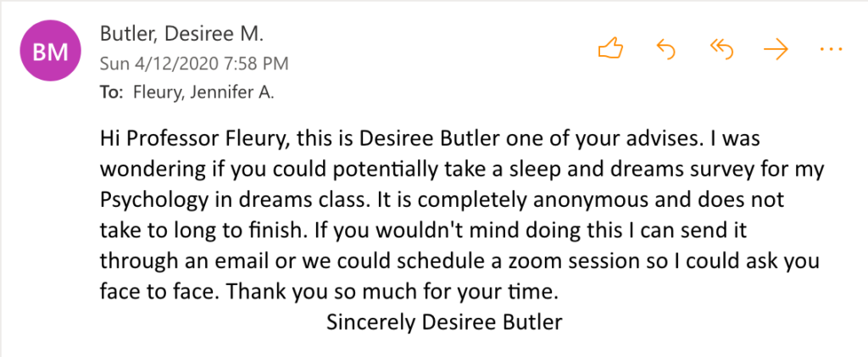The width and height of the screenshot is (868, 357).
Task: Reply to Desiree Butler's email
Action: click(x=666, y=49)
